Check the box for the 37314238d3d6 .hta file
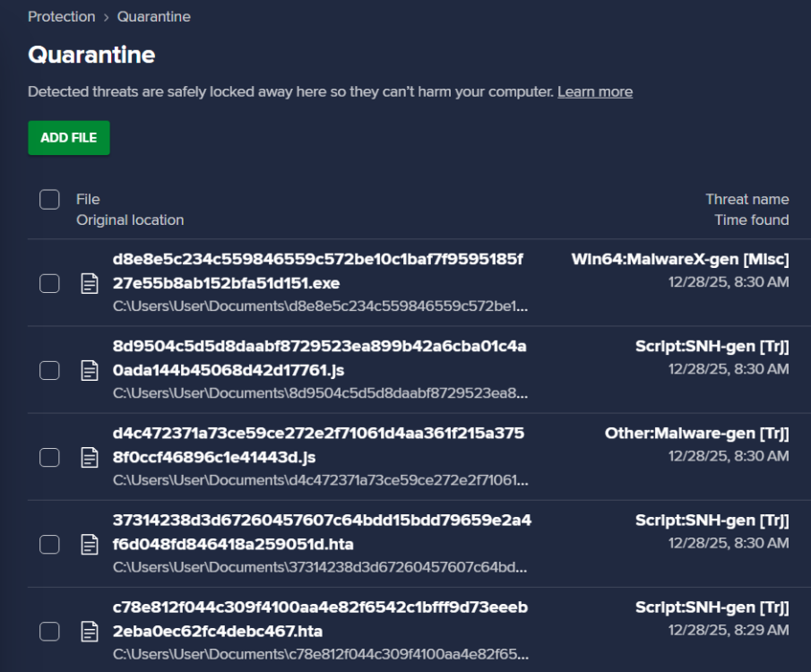The image size is (811, 672). (49, 544)
